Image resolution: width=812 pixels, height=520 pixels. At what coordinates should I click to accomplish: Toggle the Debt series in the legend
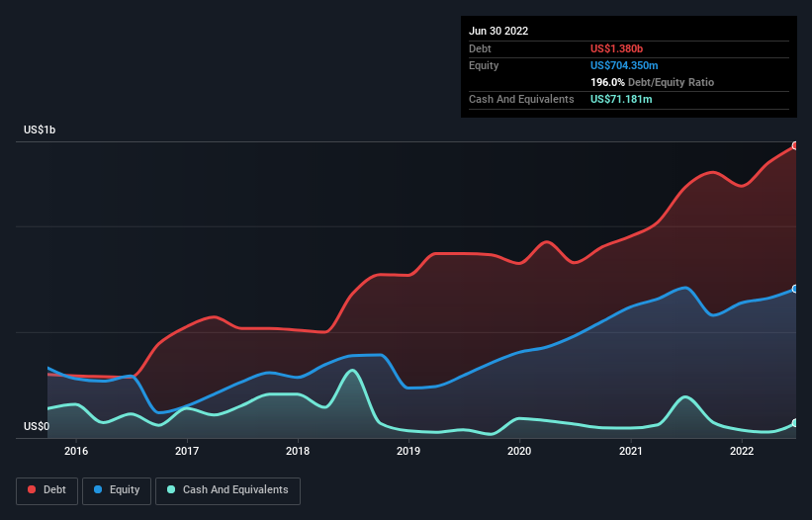click(x=47, y=490)
